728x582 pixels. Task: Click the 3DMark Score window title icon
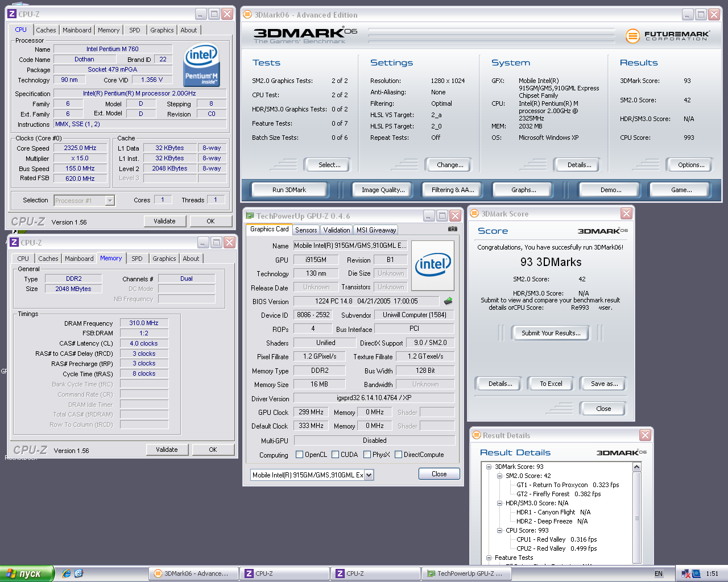tap(475, 214)
